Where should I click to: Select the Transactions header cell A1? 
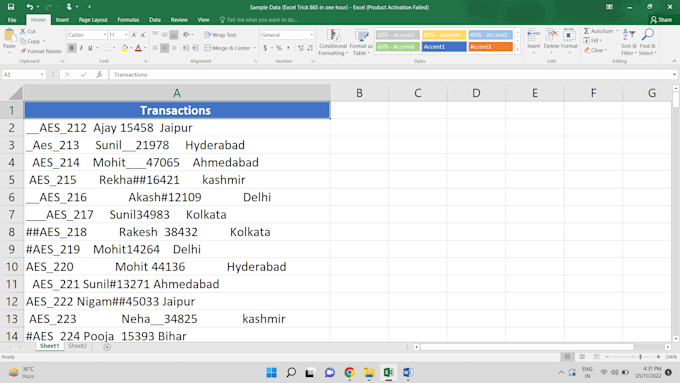pyautogui.click(x=177, y=110)
